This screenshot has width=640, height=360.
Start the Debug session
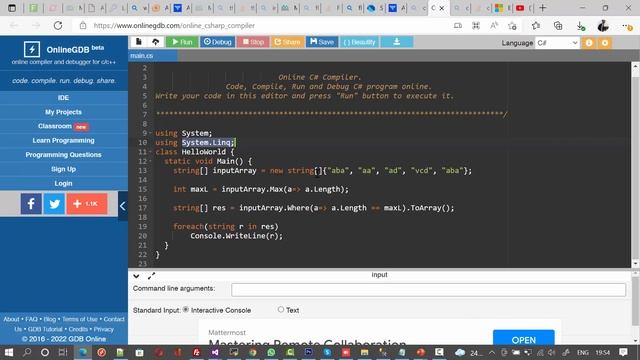click(218, 42)
